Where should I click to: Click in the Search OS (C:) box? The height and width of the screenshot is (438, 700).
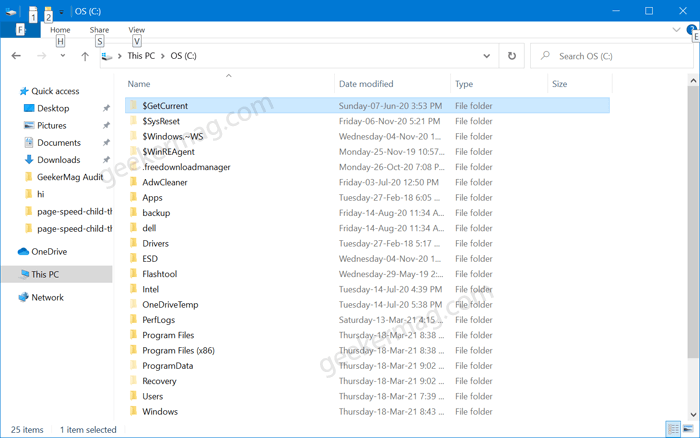[x=612, y=56]
